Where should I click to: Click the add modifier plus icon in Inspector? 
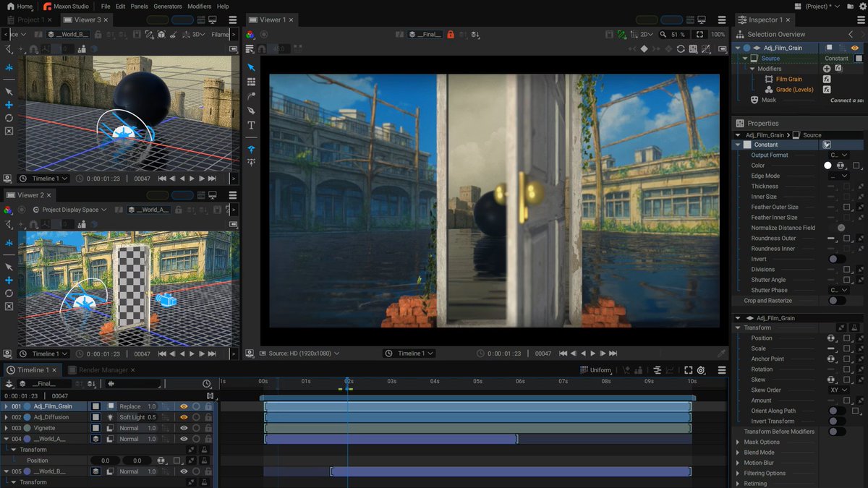point(827,69)
